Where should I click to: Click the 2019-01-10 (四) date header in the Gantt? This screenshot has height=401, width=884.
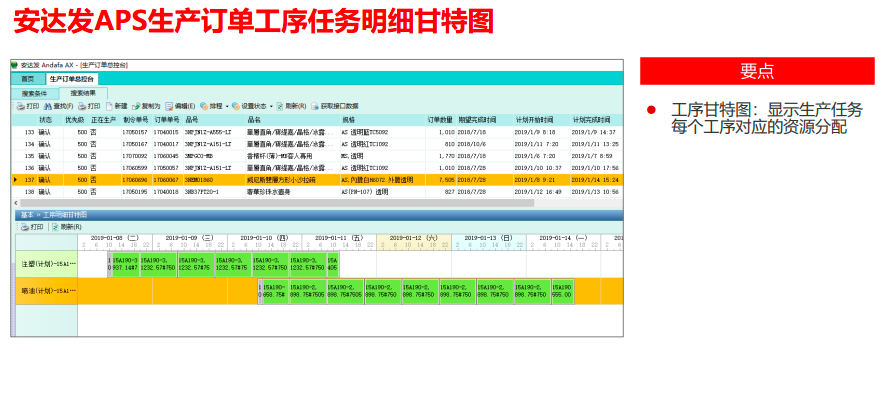264,237
